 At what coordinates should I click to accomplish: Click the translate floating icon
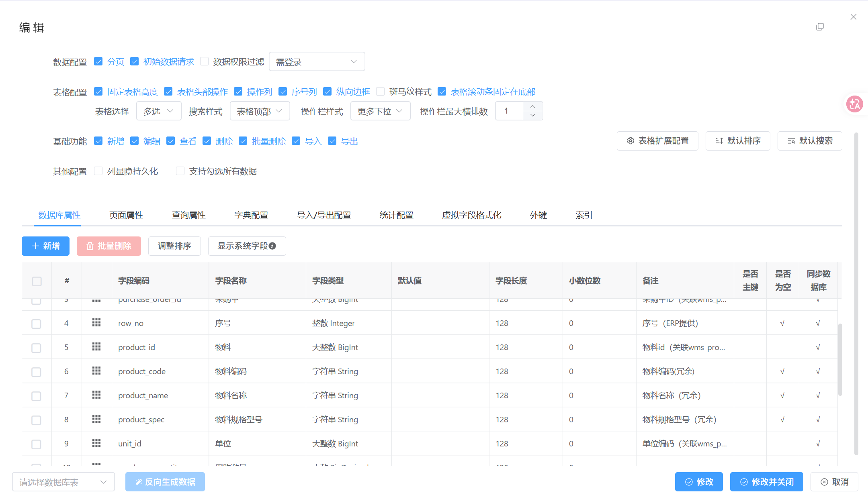(854, 104)
